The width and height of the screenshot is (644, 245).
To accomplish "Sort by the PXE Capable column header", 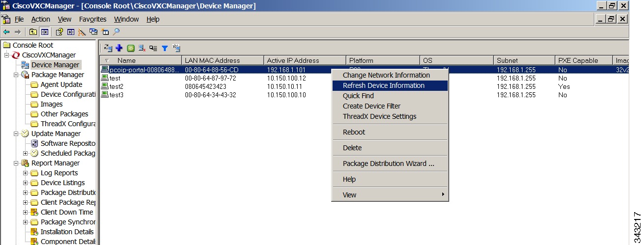I will pos(584,60).
